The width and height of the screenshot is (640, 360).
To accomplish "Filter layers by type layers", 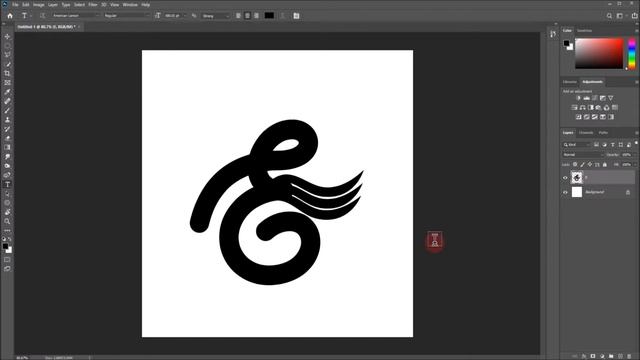I will 613,145.
